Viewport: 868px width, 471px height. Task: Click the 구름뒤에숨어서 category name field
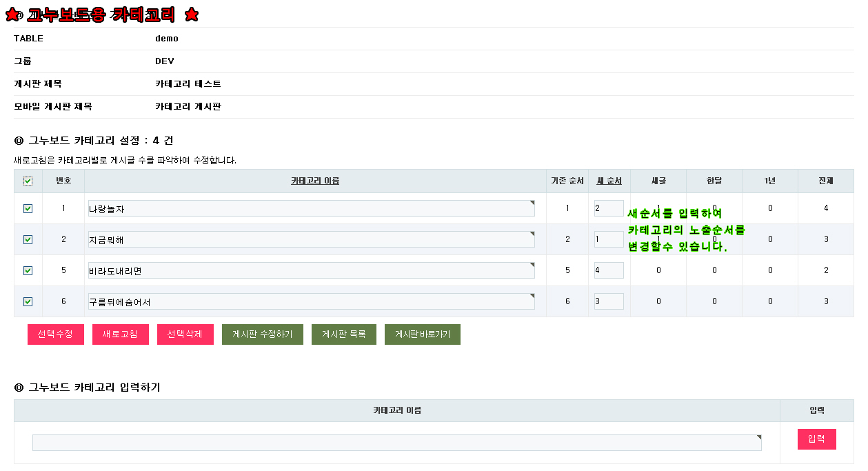tap(311, 301)
